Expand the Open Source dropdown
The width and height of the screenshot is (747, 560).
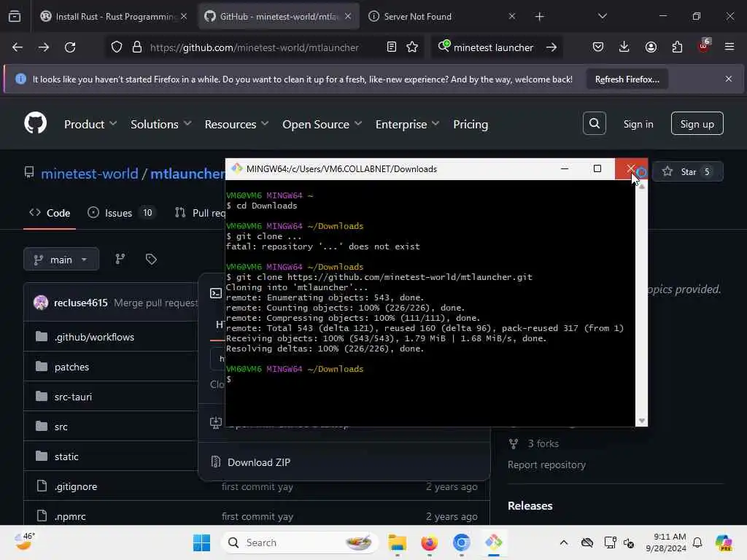(322, 124)
